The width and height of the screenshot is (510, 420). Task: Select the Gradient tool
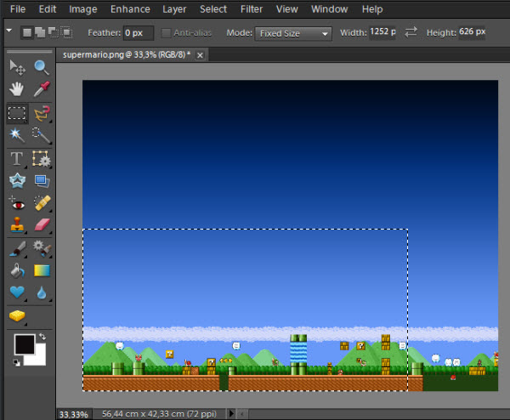pos(42,270)
